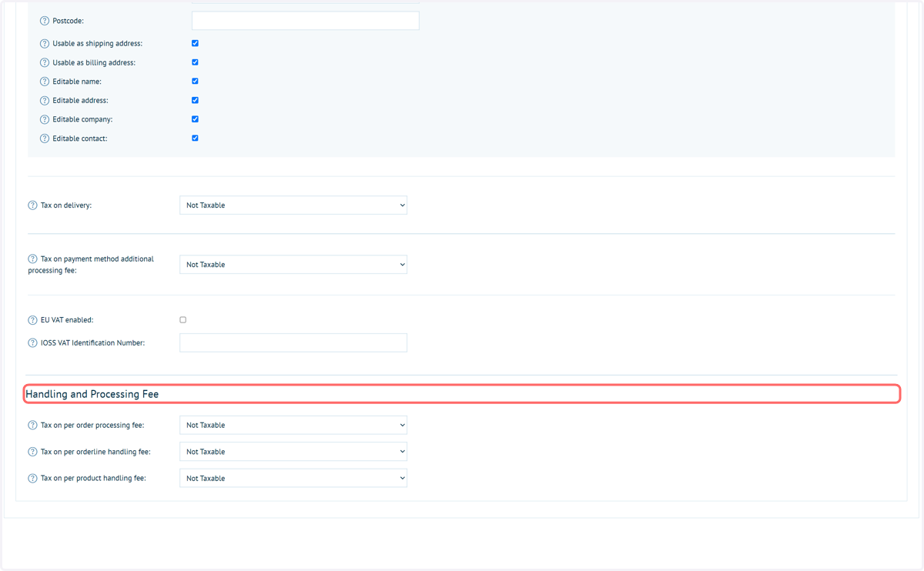Viewport: 924px width, 571px height.
Task: Open help for Tax on per orderline handling fee
Action: coord(32,452)
